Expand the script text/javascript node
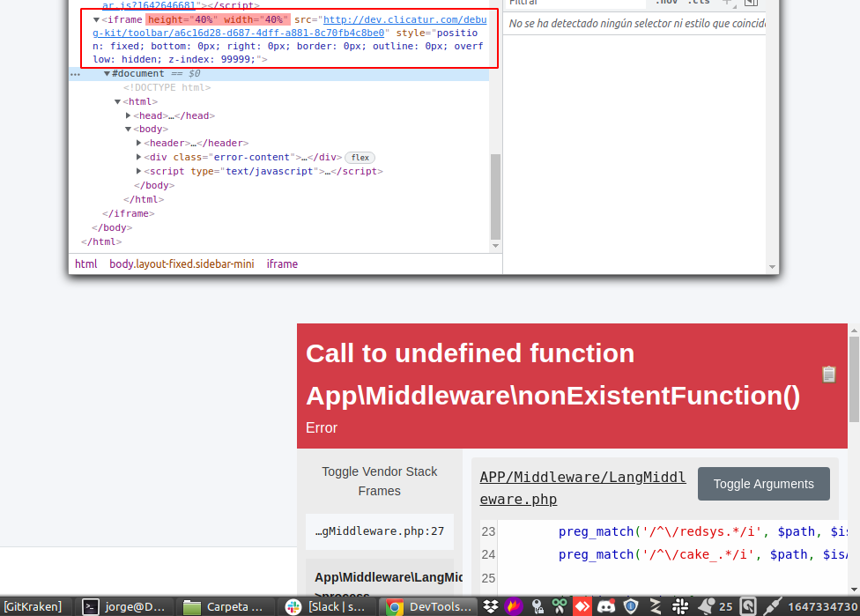860x616 pixels. pyautogui.click(x=138, y=171)
